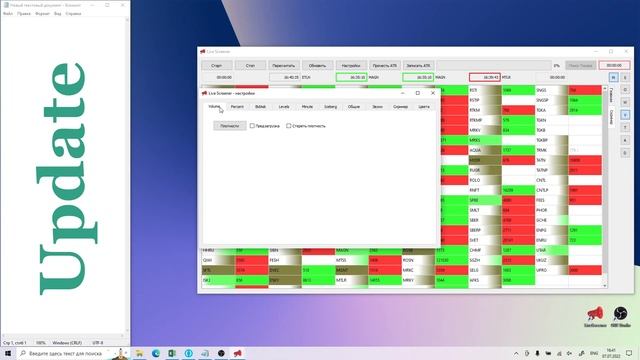Select the ROLO ticker cell
640x360 pixels.
pos(485,180)
